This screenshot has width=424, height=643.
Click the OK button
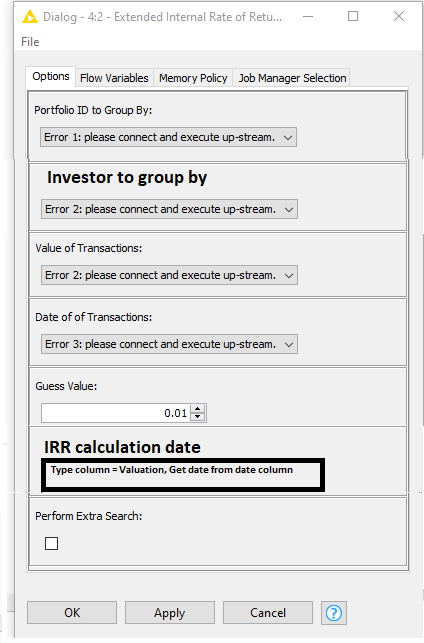point(72,613)
